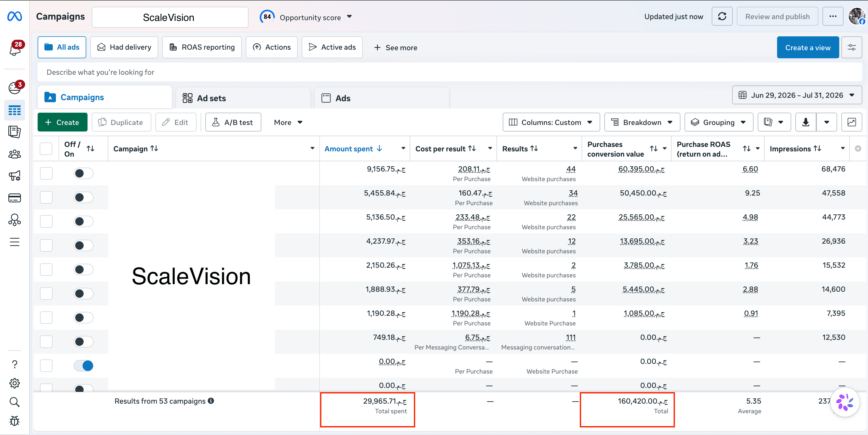This screenshot has width=868, height=435.
Task: Open Events Manager icon in sidebar
Action: (14, 220)
